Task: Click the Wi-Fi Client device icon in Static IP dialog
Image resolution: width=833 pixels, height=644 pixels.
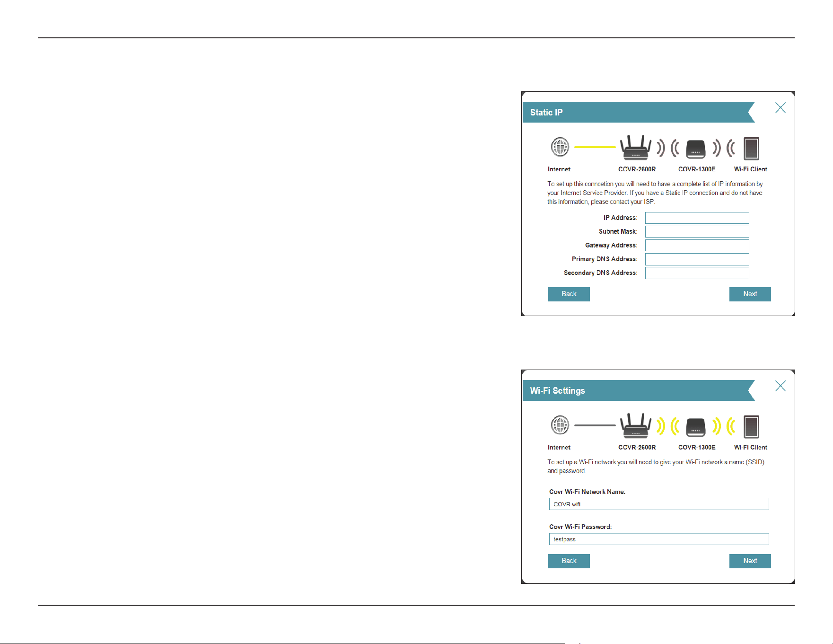Action: [751, 149]
